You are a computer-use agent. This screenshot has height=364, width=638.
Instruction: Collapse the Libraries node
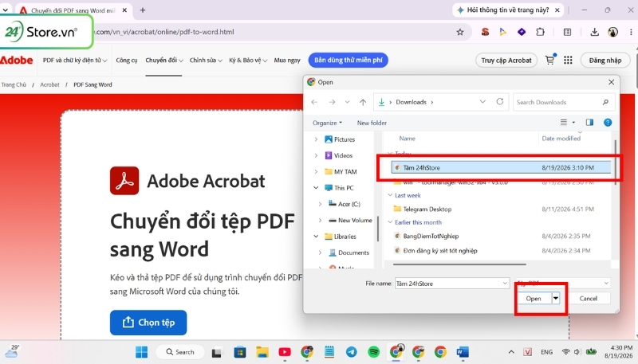tap(316, 237)
